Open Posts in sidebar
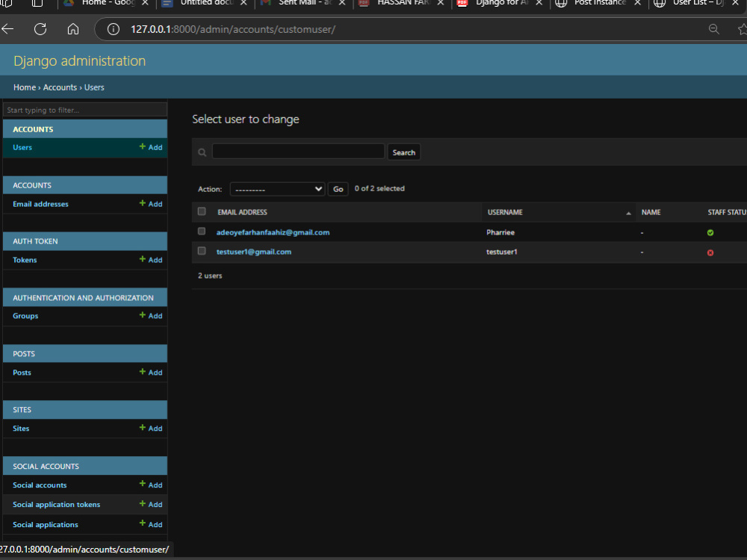The image size is (747, 560). [22, 373]
